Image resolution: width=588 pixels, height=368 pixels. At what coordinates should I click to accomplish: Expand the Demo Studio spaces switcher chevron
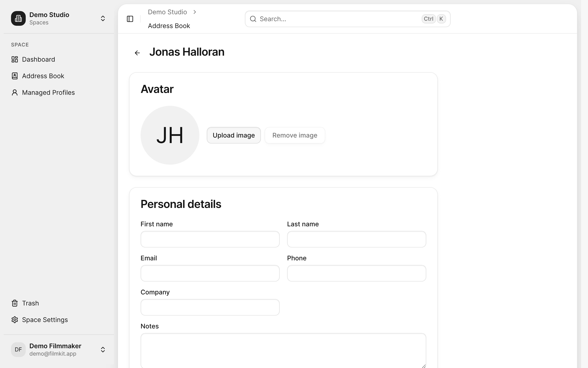tap(103, 18)
